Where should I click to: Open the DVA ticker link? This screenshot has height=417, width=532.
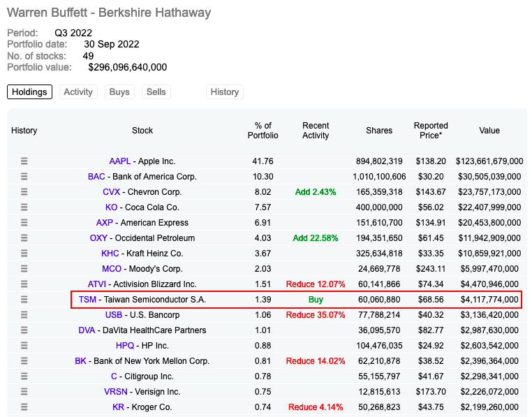(x=87, y=330)
